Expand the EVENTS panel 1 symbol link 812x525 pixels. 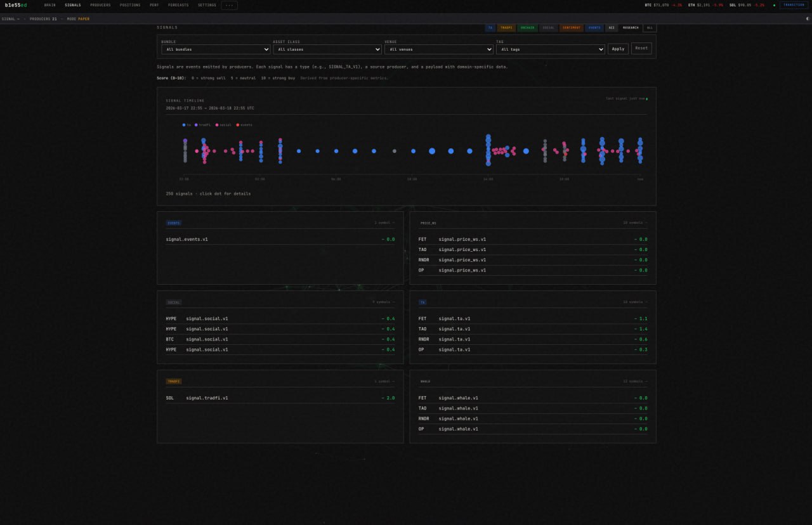384,223
